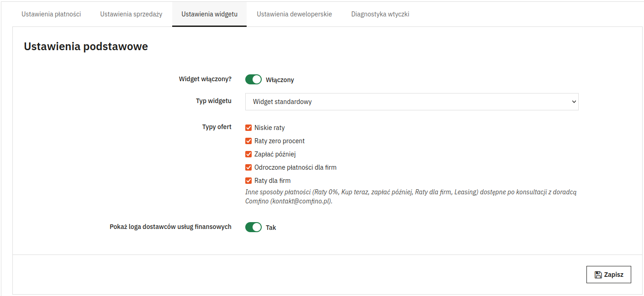The height and width of the screenshot is (296, 644).
Task: Select the Ustawienia widgetu tab
Action: click(x=209, y=14)
